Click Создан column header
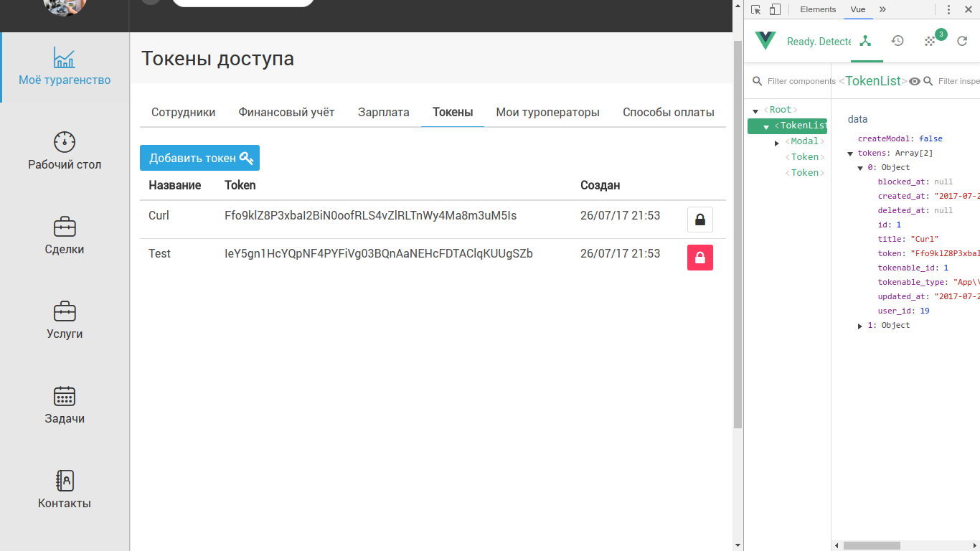 [x=600, y=185]
